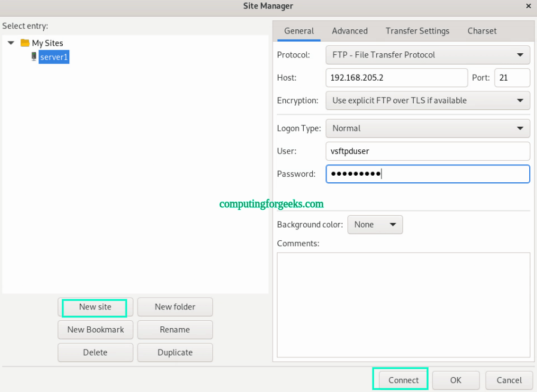Open the Background color selector
Viewport: 537px width, 392px height.
click(x=375, y=225)
